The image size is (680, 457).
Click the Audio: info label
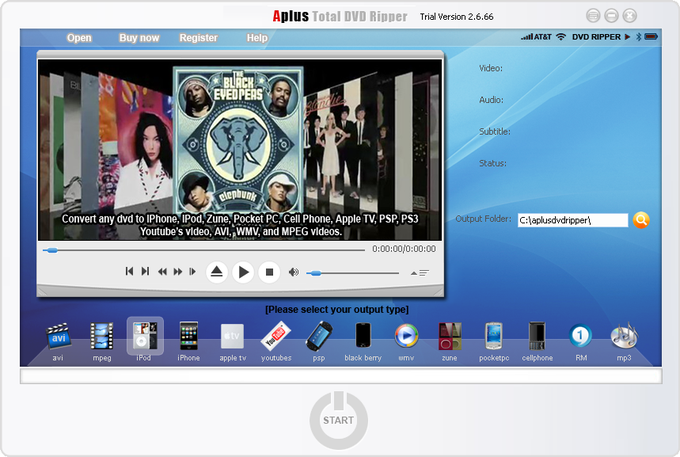point(491,100)
